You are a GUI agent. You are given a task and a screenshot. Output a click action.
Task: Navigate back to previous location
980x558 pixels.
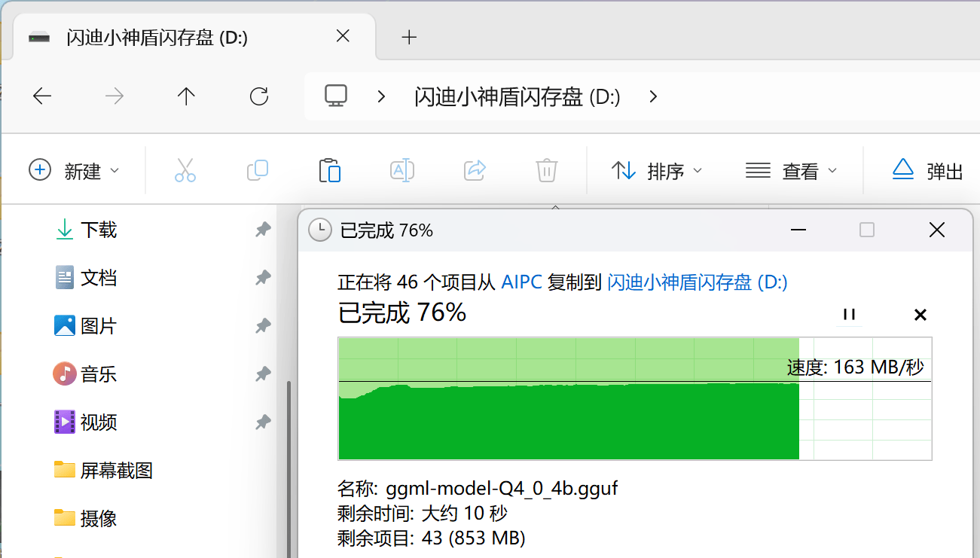point(42,96)
